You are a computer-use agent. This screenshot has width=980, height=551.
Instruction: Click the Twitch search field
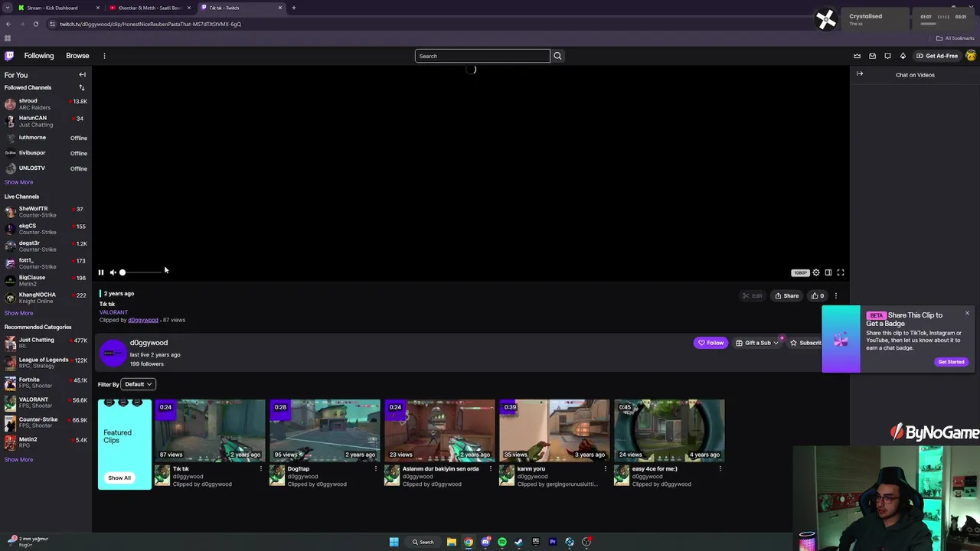click(x=482, y=56)
